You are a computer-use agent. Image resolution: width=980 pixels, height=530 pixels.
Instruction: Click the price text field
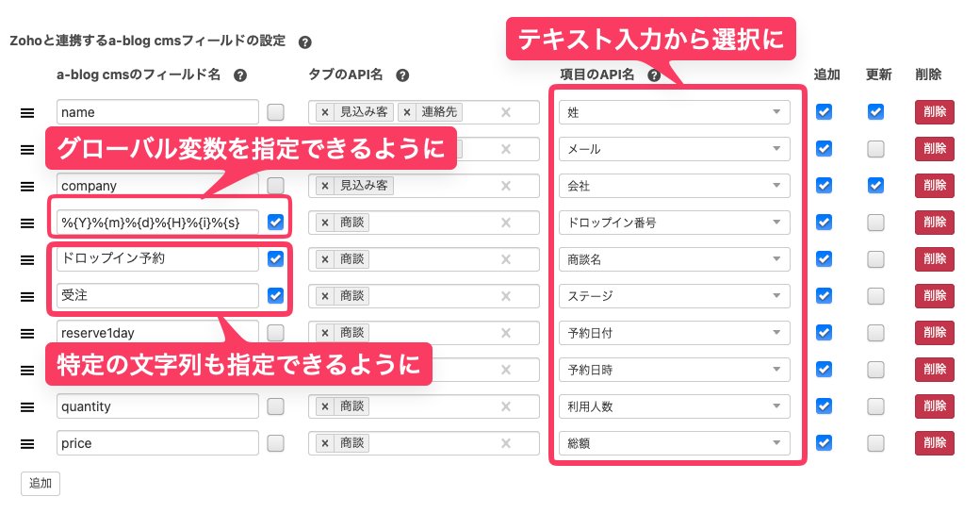click(157, 443)
